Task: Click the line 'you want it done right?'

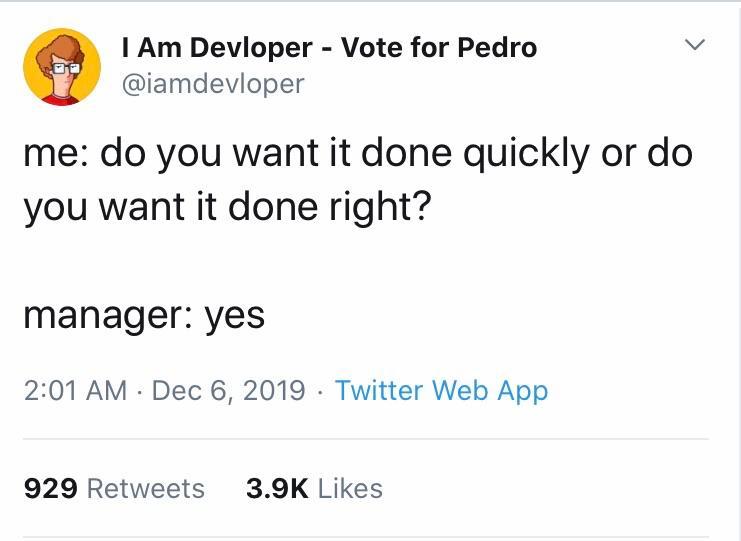Action: pos(226,207)
